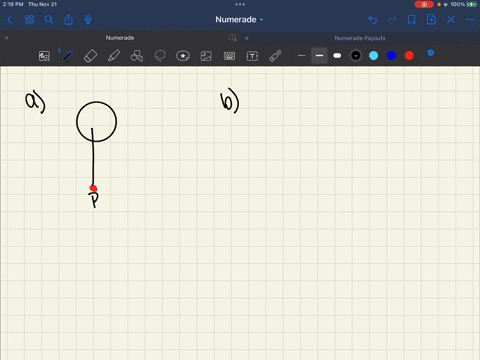Pick the red pen color
This screenshot has width=480, height=360.
click(x=409, y=56)
